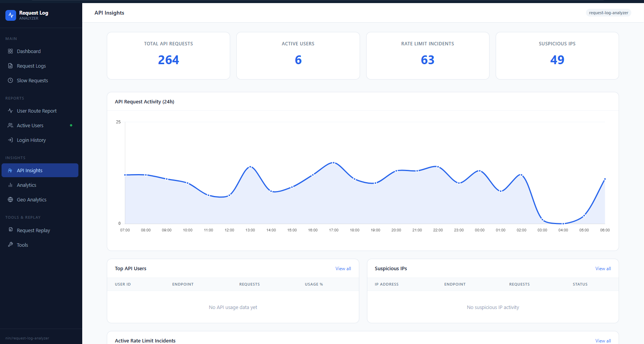Click the Active Users stat card
The width and height of the screenshot is (644, 344).
[298, 56]
